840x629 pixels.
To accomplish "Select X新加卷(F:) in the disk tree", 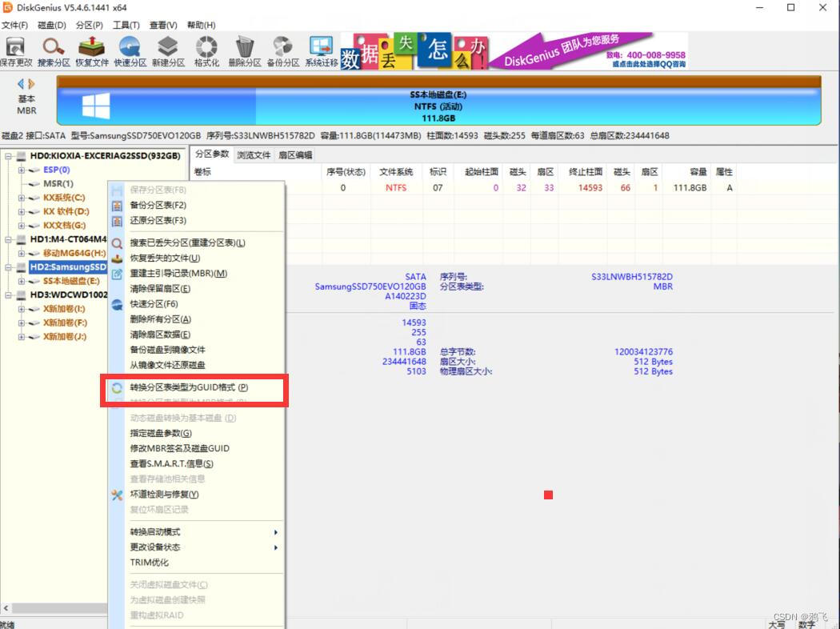I will pyautogui.click(x=65, y=323).
